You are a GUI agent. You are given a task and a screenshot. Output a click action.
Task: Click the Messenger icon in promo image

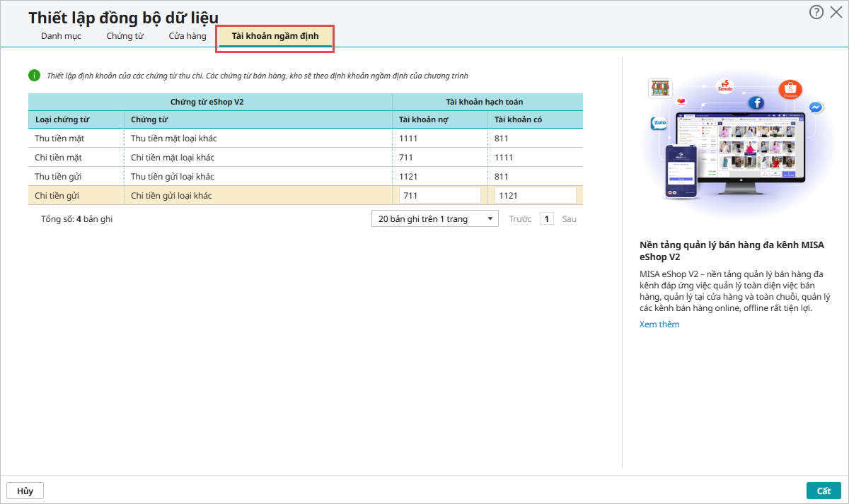[x=815, y=107]
